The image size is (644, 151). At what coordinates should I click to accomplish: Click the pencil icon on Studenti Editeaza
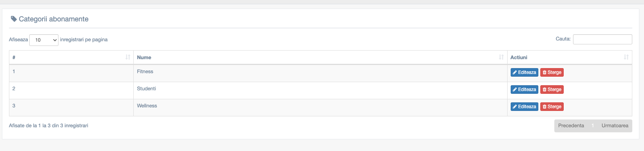coord(515,90)
